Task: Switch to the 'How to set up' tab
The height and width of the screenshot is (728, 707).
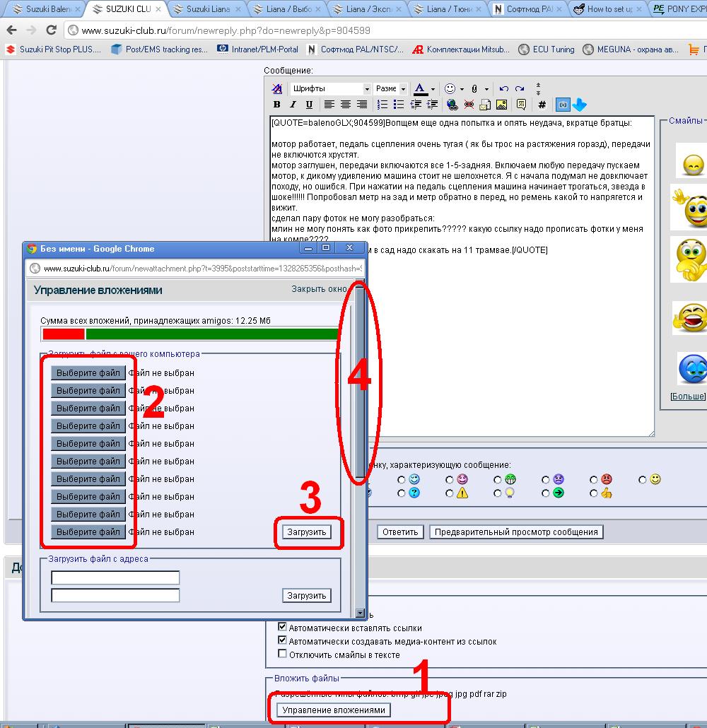Action: coord(609,9)
